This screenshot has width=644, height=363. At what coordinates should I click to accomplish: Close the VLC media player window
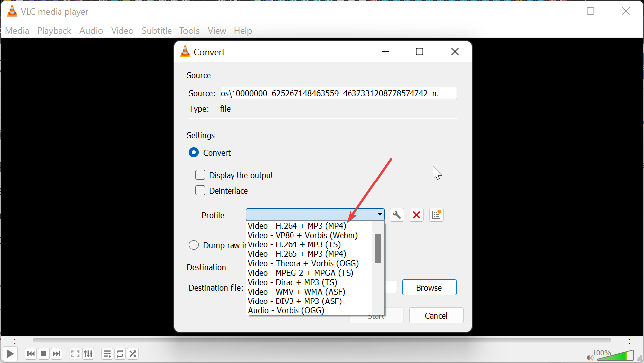[x=626, y=11]
